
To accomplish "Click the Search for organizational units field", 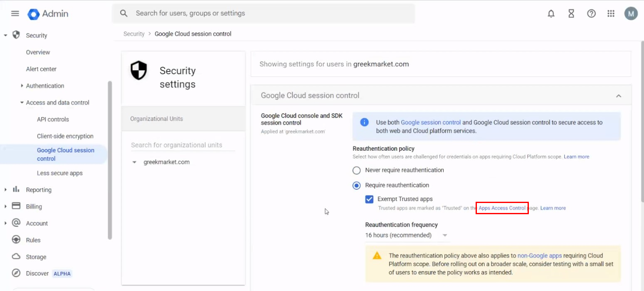I will tap(183, 145).
